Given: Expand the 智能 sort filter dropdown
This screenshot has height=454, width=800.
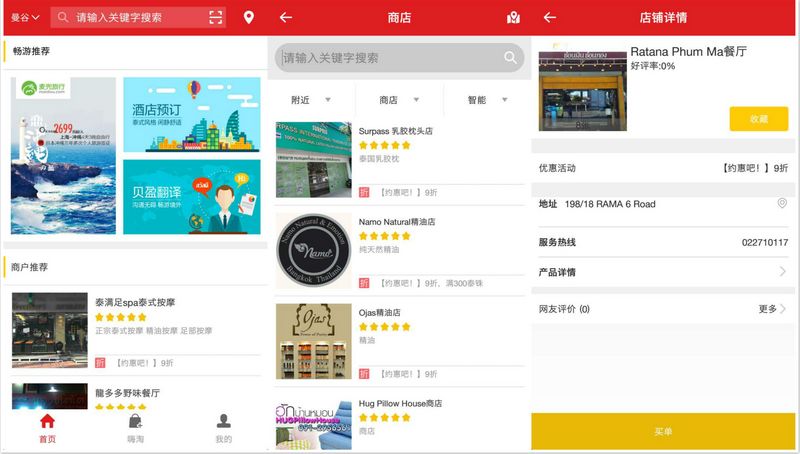Looking at the screenshot, I should pos(487,100).
